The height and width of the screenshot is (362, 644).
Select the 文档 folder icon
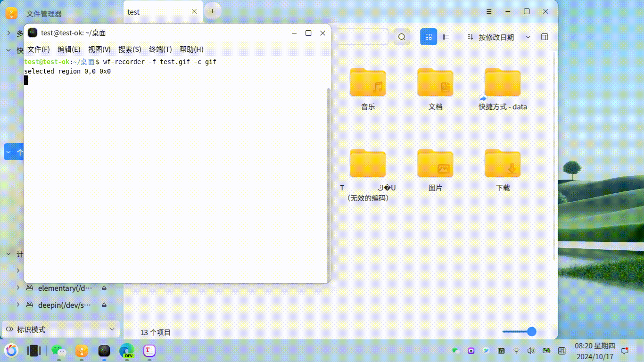pyautogui.click(x=435, y=82)
